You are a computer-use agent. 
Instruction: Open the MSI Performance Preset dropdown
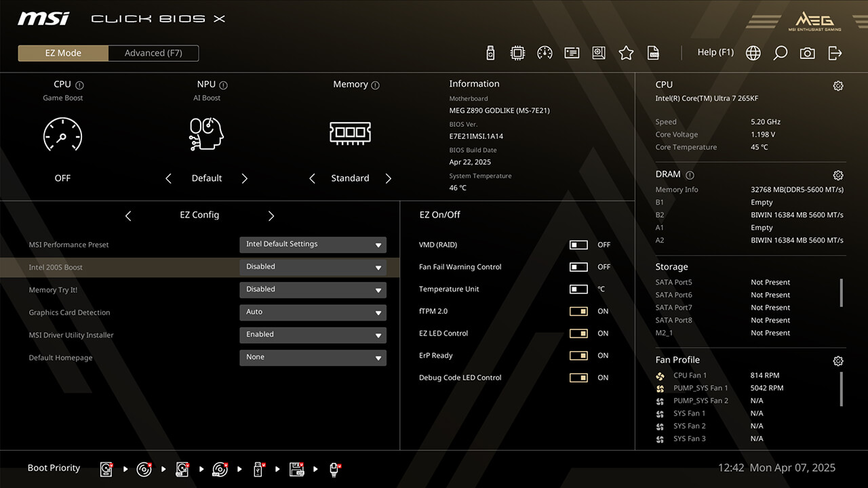pos(313,245)
